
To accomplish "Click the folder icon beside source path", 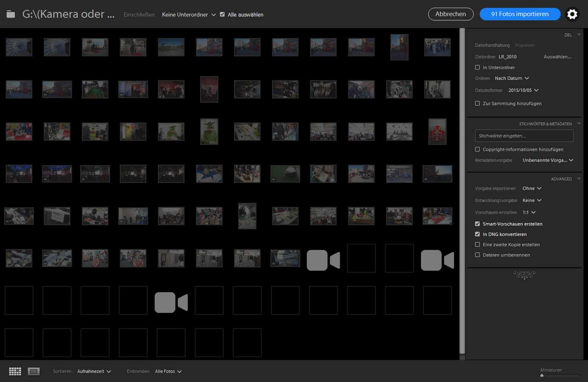I will (11, 14).
